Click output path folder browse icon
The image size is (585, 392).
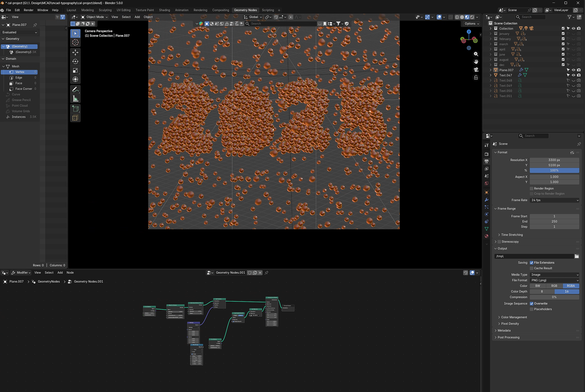(x=577, y=256)
